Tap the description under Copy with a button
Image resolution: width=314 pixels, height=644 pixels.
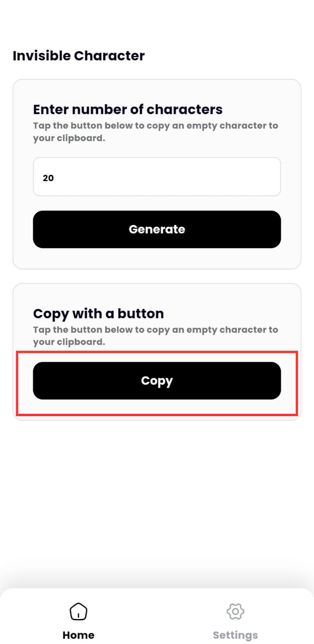click(155, 336)
